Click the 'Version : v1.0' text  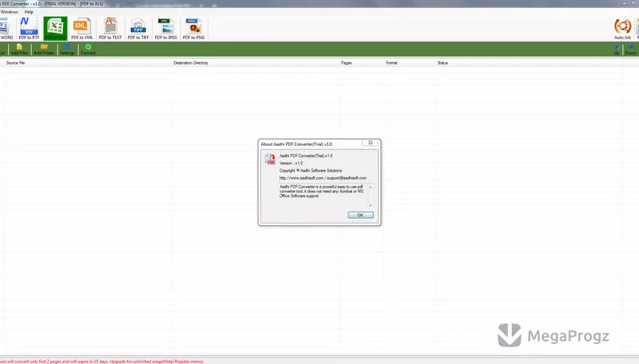(291, 163)
